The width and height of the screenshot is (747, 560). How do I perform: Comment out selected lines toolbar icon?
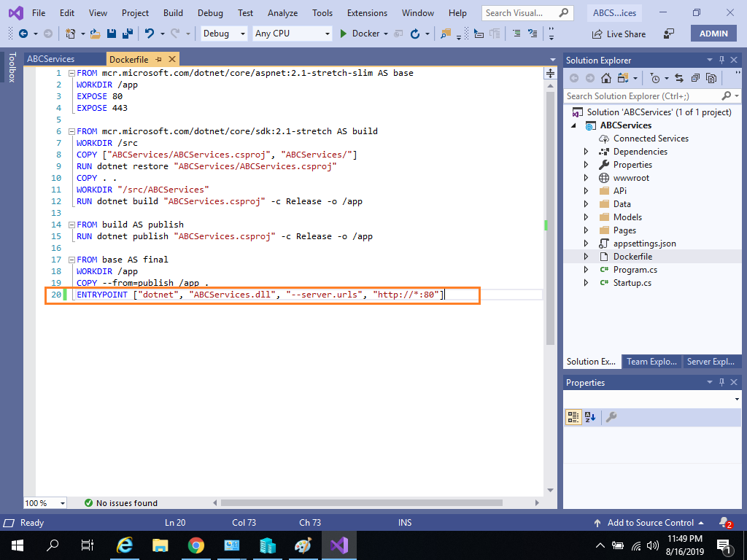pos(516,34)
